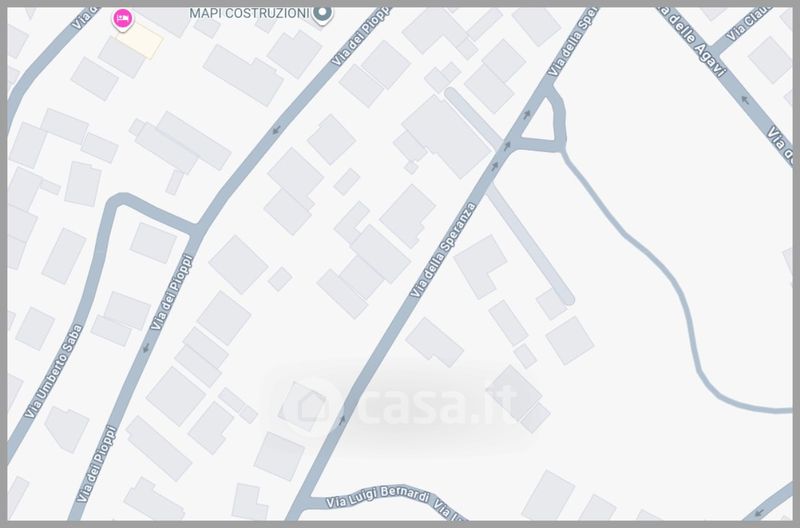Click the pink hotel bed marker
This screenshot has height=528, width=800.
coord(122,19)
